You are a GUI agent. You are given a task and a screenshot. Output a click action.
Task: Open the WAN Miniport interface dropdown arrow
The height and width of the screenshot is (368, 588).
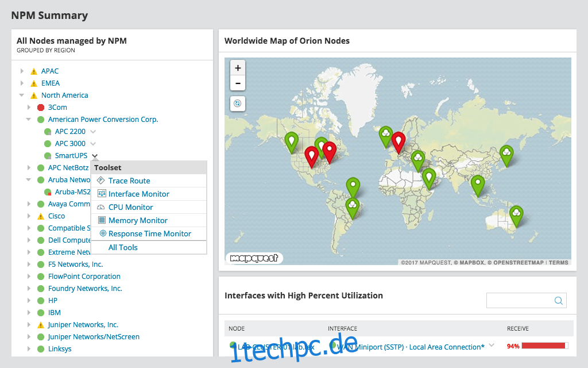pos(492,345)
